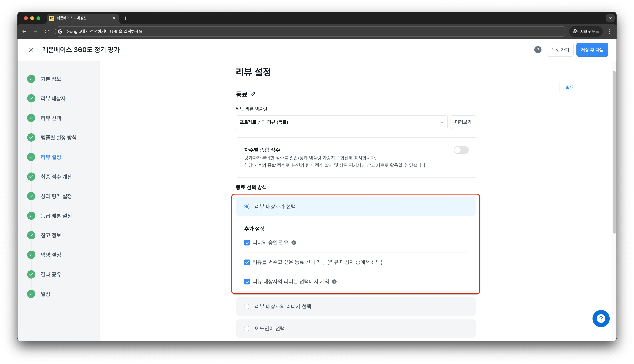Click the green check icon for 참고 정보
Screen dimensions: 634x364
(x=31, y=235)
